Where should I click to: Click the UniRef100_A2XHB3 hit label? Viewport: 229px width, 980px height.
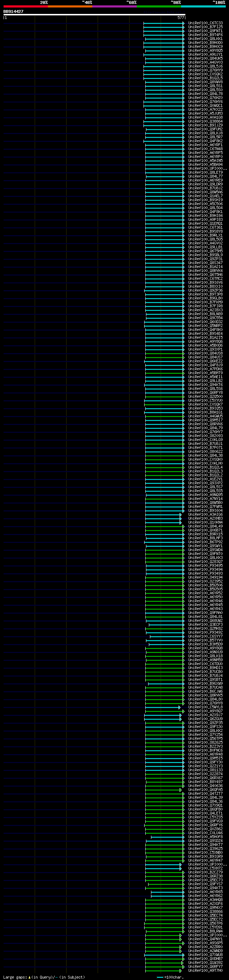coord(205,519)
